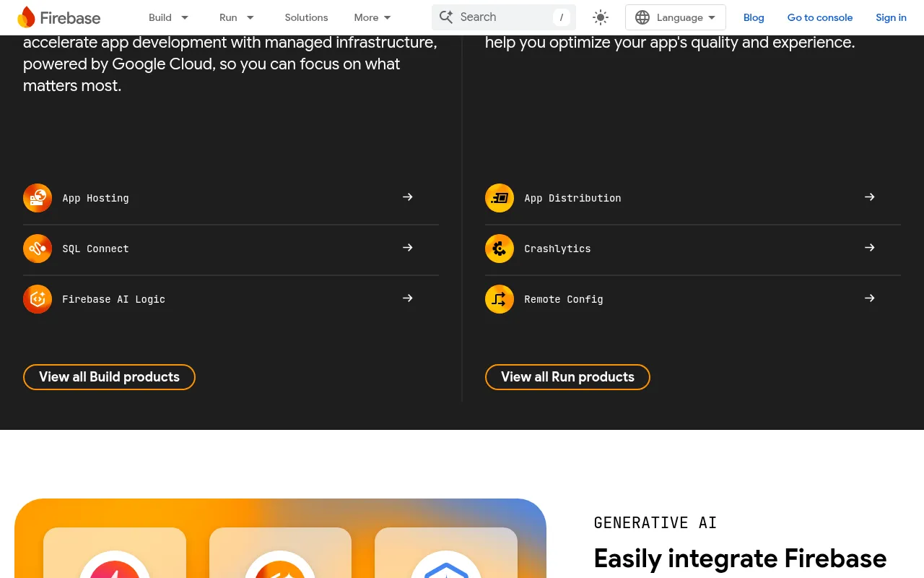Click Go to console link
924x578 pixels.
820,17
